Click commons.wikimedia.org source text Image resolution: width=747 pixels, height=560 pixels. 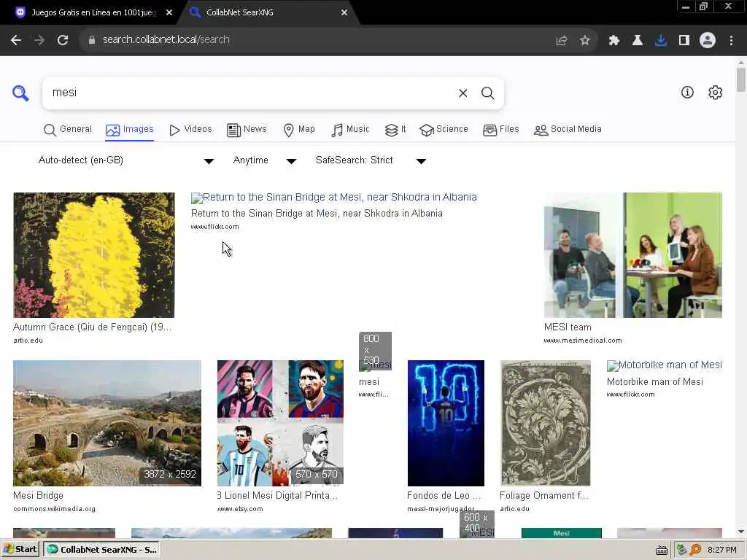point(54,509)
